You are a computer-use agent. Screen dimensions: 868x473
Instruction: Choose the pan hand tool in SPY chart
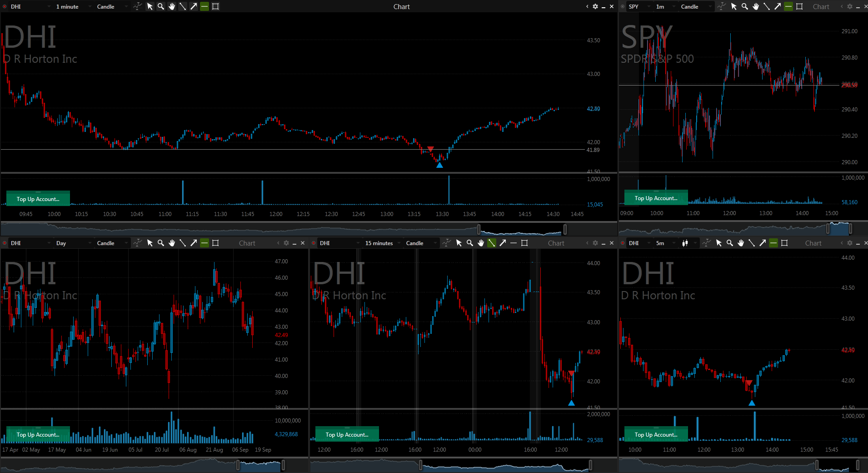click(x=756, y=6)
